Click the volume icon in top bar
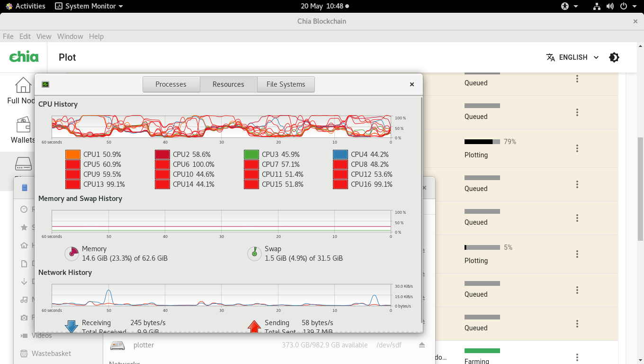Viewport: 644px width, 364px height. [x=610, y=6]
